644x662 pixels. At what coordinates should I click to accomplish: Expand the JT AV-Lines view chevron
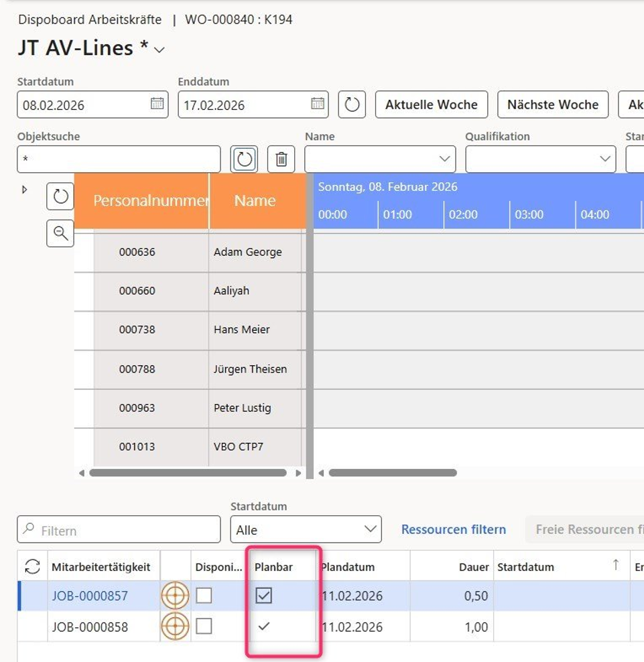pos(159,50)
